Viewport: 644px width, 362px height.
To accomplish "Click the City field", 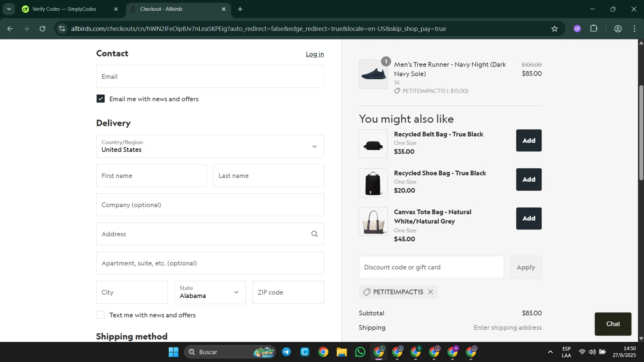I will pos(132,292).
